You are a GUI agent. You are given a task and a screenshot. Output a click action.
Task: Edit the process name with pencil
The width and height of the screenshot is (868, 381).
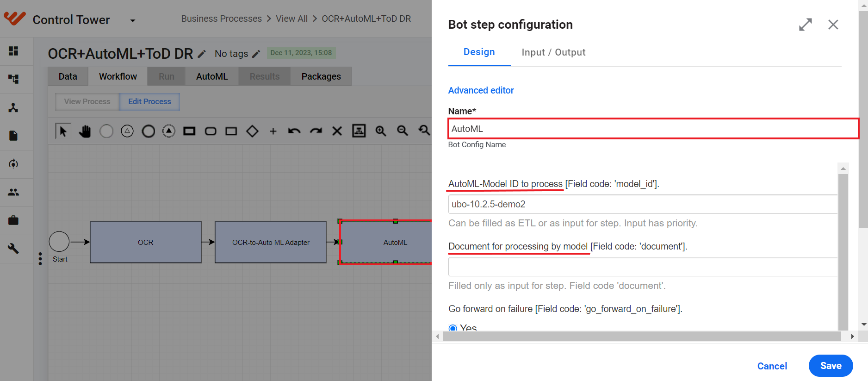(202, 54)
